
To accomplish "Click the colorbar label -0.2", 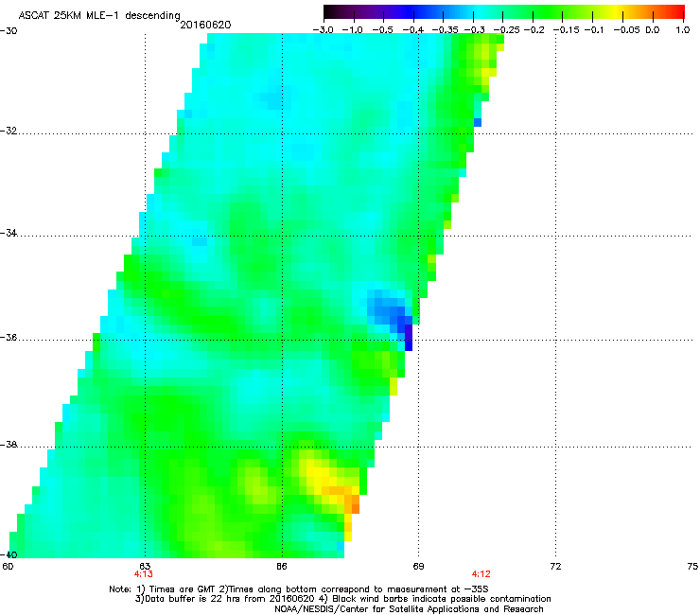I will coord(534,30).
